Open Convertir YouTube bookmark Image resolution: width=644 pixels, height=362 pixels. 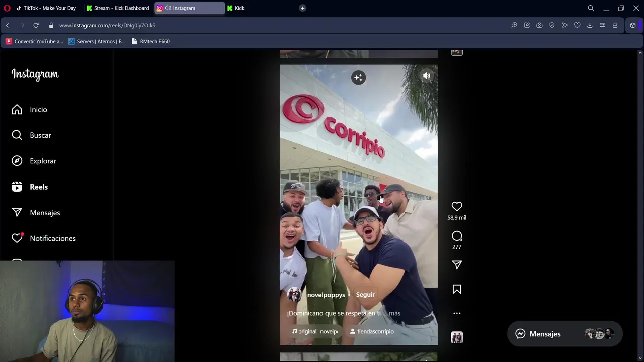pos(34,41)
